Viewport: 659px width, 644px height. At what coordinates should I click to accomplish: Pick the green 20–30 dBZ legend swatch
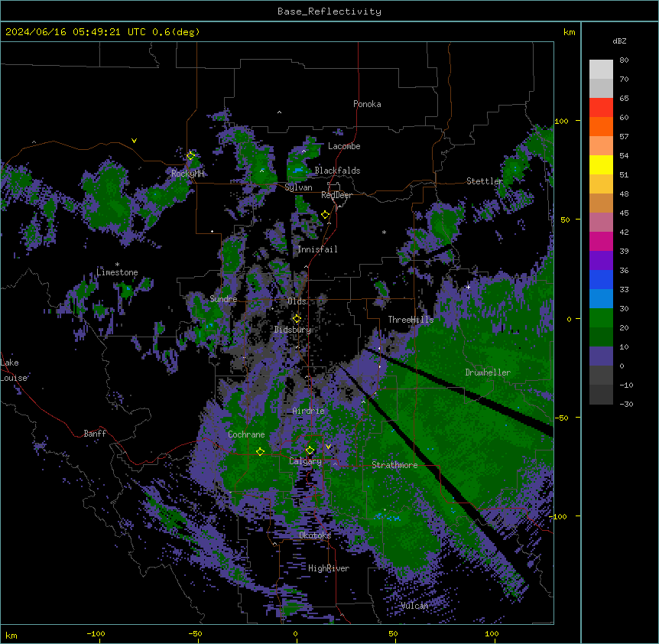[601, 318]
